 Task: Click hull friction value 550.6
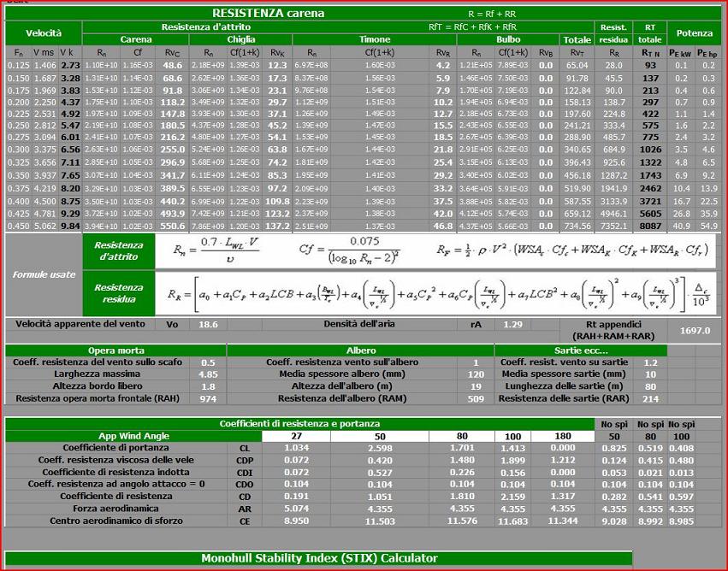(173, 226)
